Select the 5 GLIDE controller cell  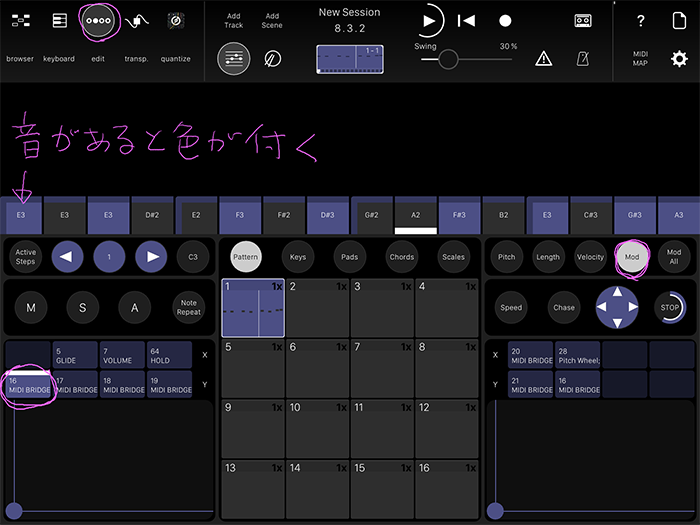75,355
